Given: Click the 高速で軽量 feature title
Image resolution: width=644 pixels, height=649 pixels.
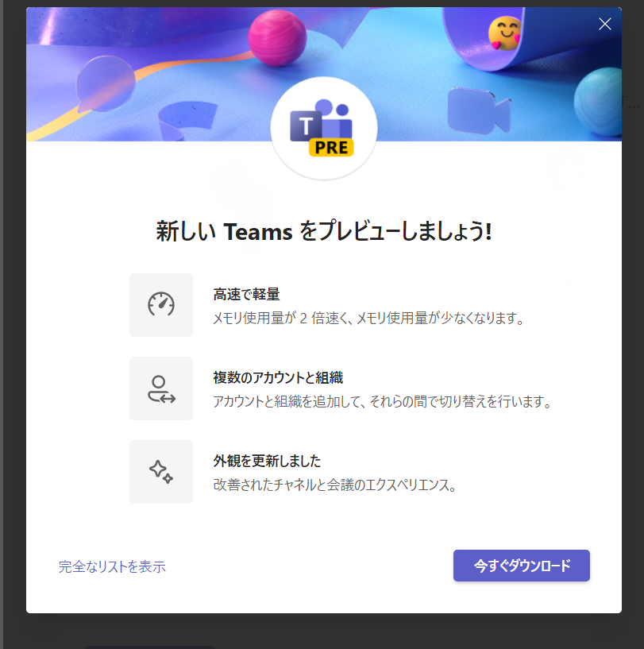Looking at the screenshot, I should 246,294.
